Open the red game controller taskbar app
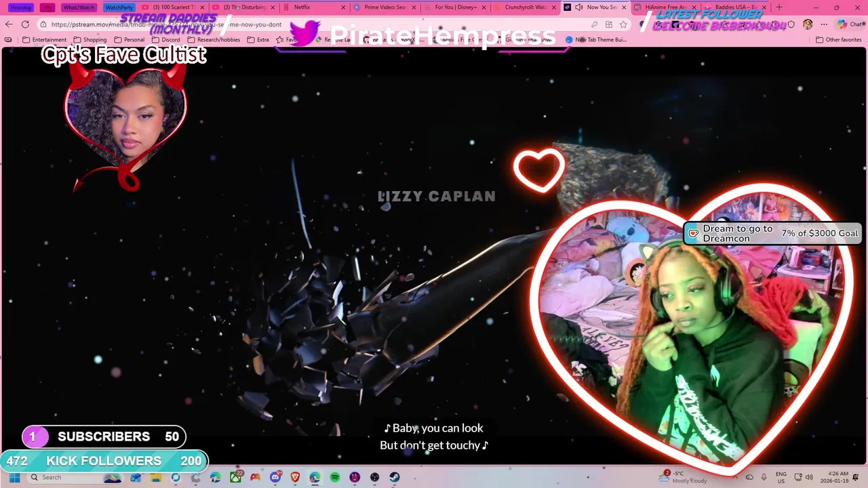The height and width of the screenshot is (488, 868). (255, 477)
